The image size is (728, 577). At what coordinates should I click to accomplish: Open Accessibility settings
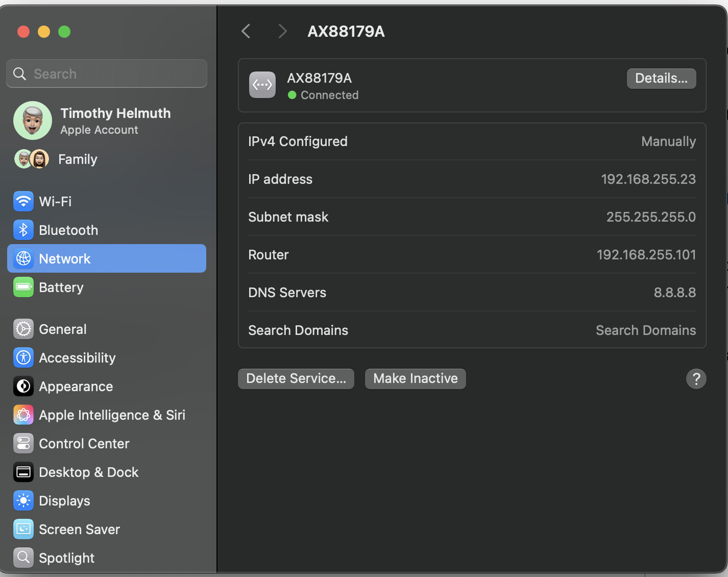(x=107, y=357)
